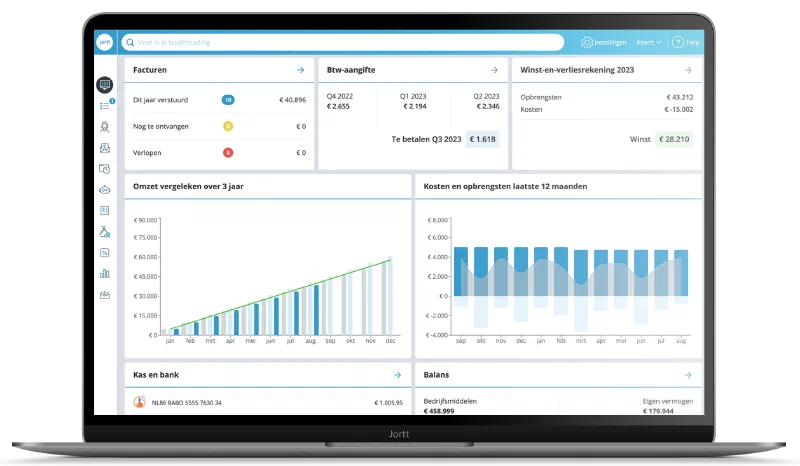The width and height of the screenshot is (800, 466).
Task: Click the '€ 1.618' Te betalen Q3 2023 amount
Action: pos(483,139)
